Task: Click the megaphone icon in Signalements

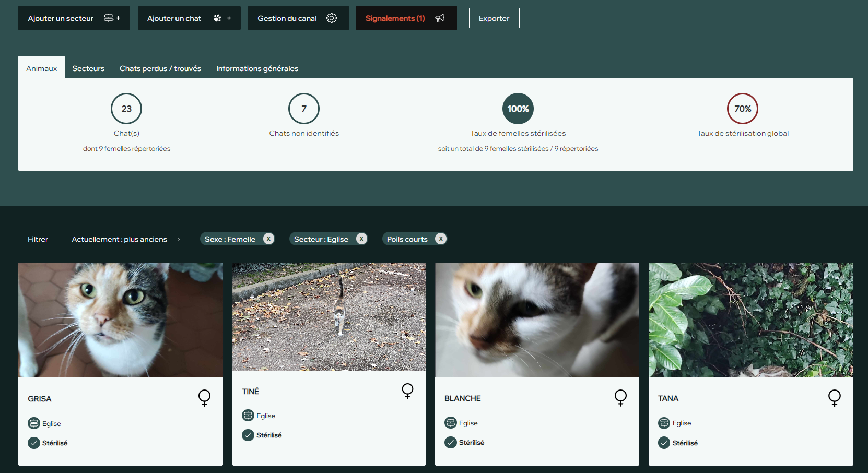Action: point(440,18)
